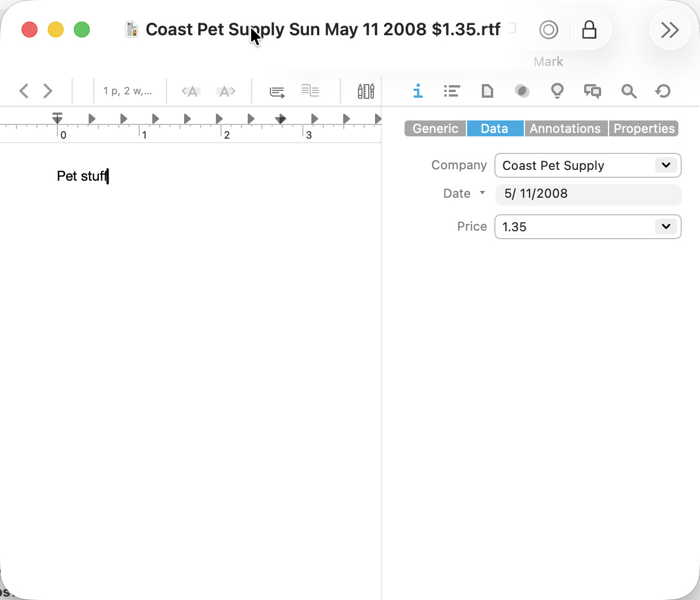
Task: Open the editing tools pencil-ruler icon
Action: coord(365,91)
